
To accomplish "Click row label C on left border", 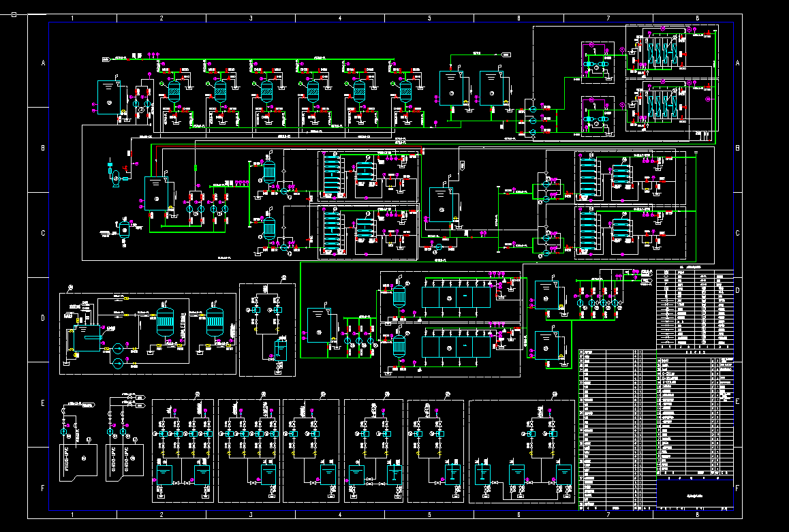I will tap(43, 233).
